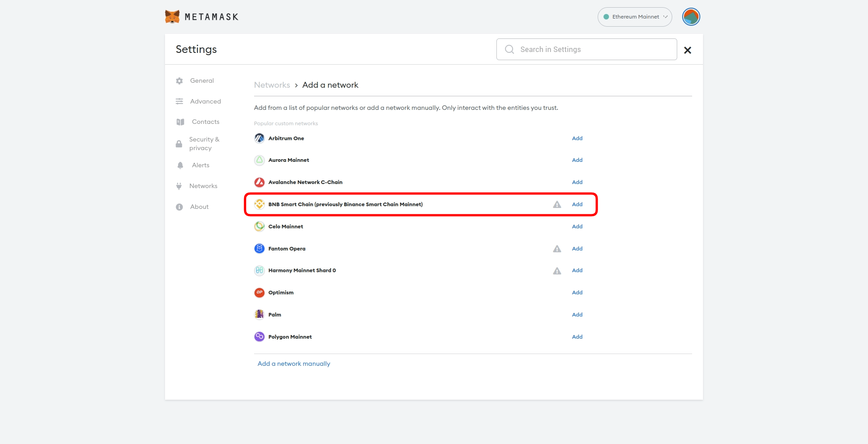Image resolution: width=868 pixels, height=444 pixels.
Task: Click the BNB Smart Chain warning triangle
Action: (557, 204)
